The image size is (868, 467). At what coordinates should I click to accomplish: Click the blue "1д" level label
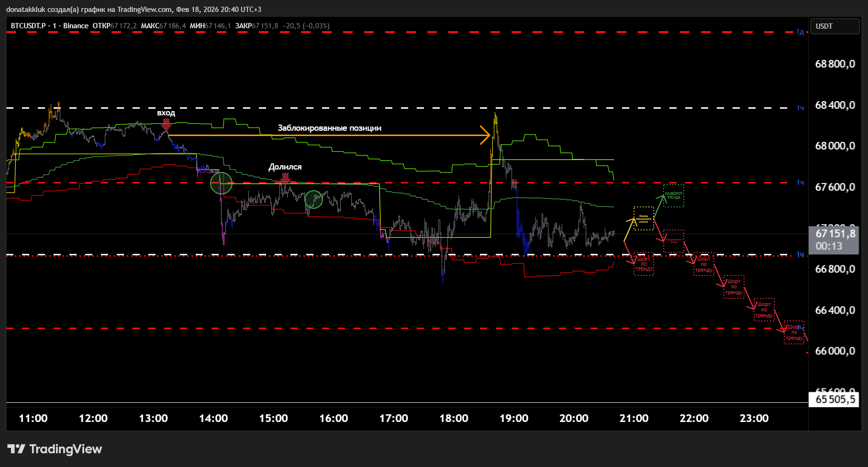(x=800, y=32)
